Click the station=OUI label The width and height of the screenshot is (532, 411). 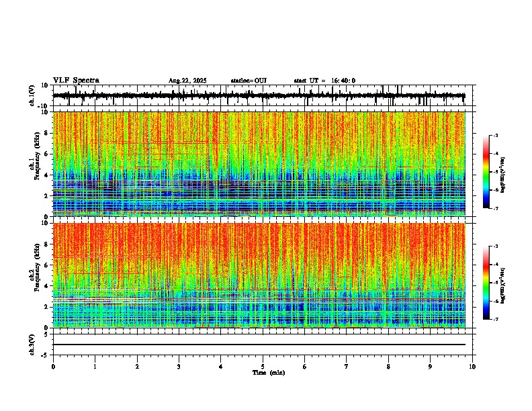click(249, 81)
